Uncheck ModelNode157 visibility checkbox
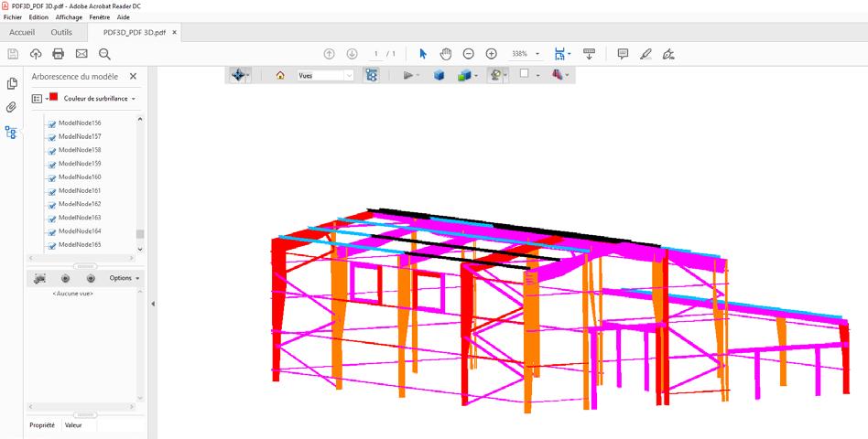 coord(51,137)
